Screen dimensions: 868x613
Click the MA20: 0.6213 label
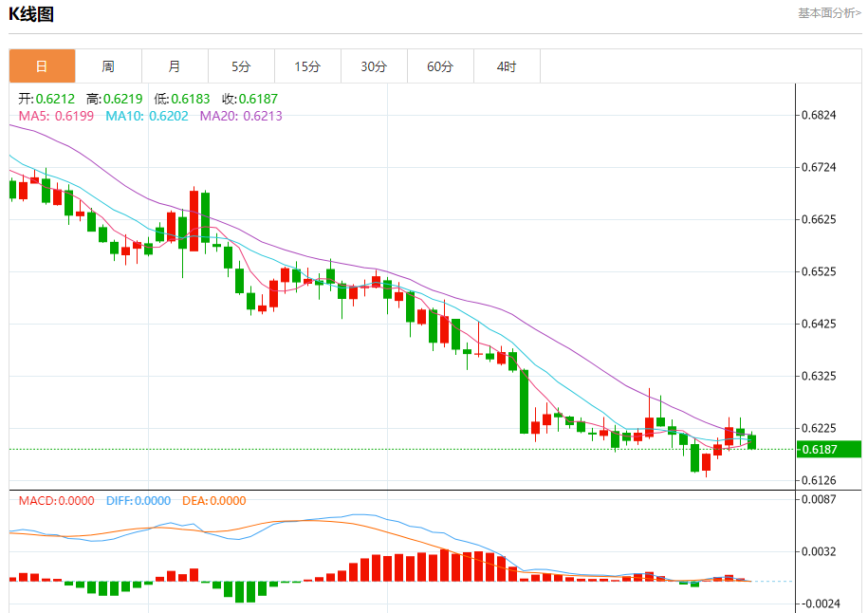point(241,116)
